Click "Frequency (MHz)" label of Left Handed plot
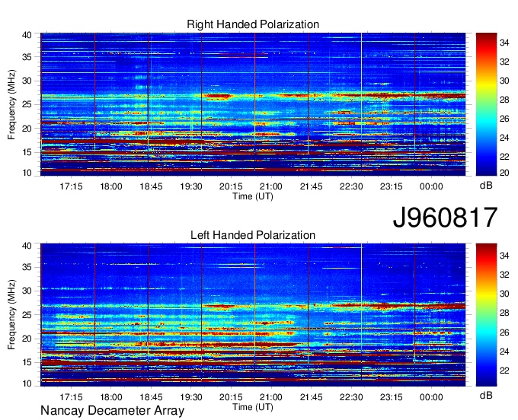 (11, 315)
